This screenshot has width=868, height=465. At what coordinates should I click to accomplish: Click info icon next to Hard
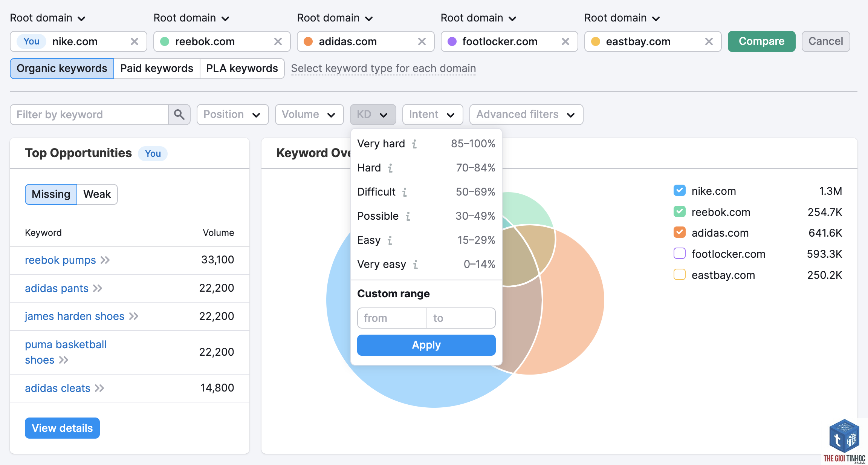390,168
